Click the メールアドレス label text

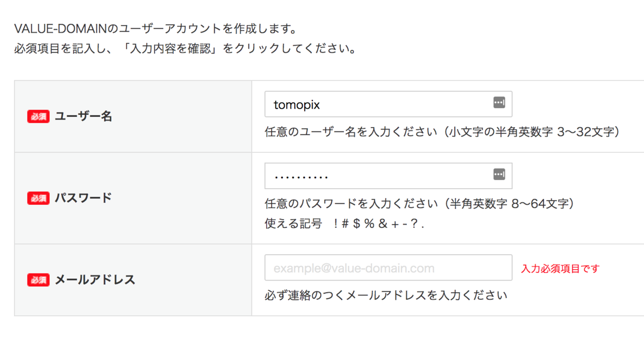(x=95, y=279)
